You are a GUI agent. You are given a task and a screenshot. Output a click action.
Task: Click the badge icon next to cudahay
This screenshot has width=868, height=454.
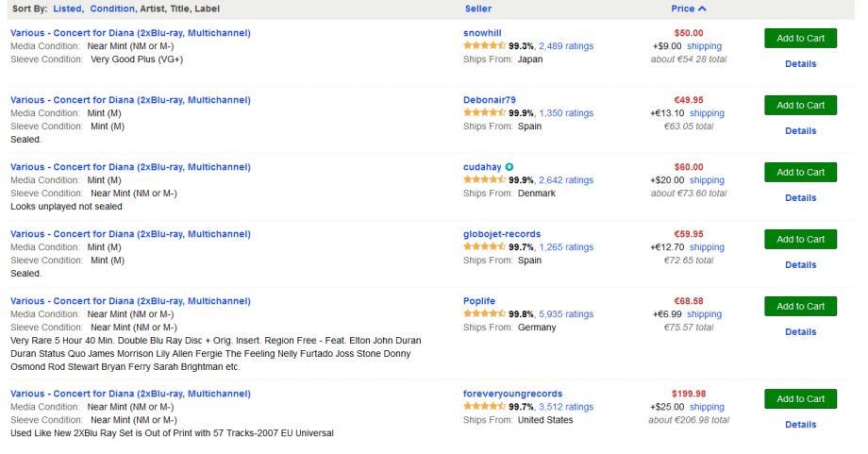(x=509, y=167)
